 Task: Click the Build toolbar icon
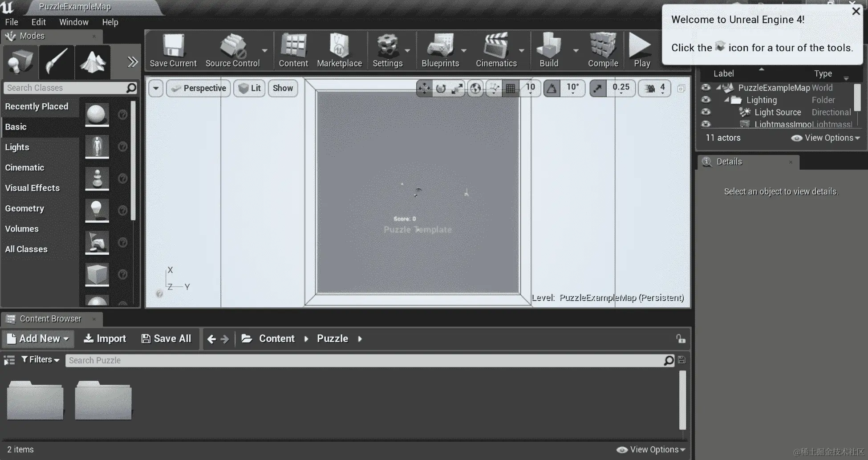coord(549,50)
